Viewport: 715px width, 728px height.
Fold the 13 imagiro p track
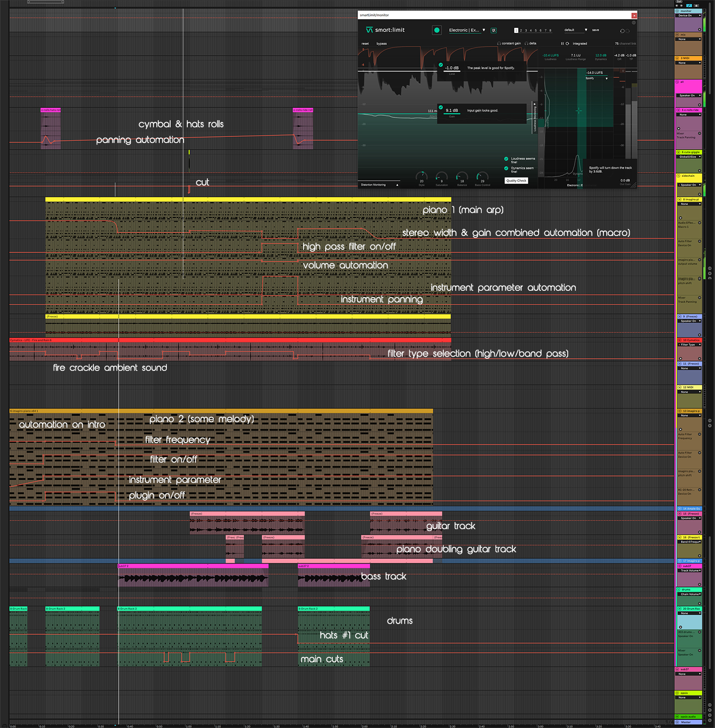pos(680,411)
